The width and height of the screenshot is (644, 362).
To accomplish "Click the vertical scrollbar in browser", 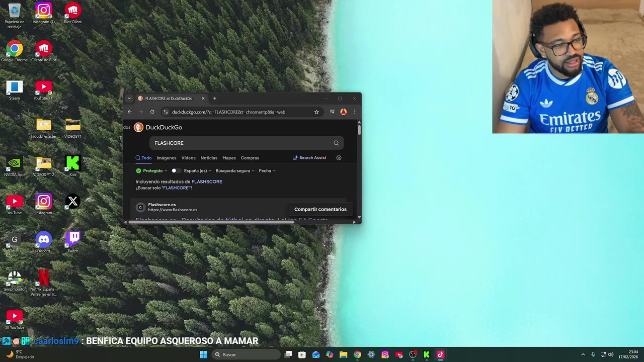I will pos(359,129).
